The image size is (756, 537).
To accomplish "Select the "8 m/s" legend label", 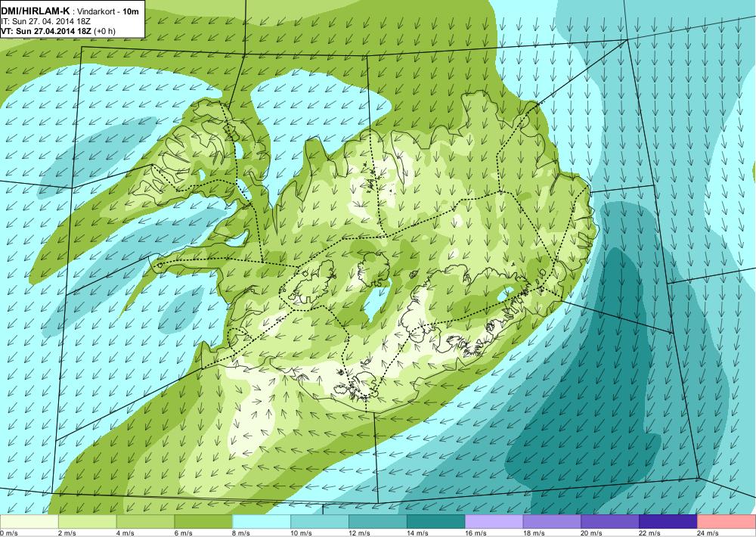I will pyautogui.click(x=242, y=533).
